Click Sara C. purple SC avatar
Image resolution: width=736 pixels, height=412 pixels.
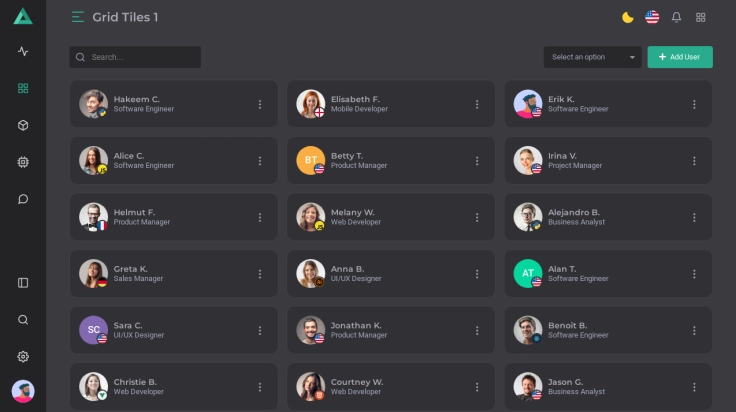pos(93,329)
